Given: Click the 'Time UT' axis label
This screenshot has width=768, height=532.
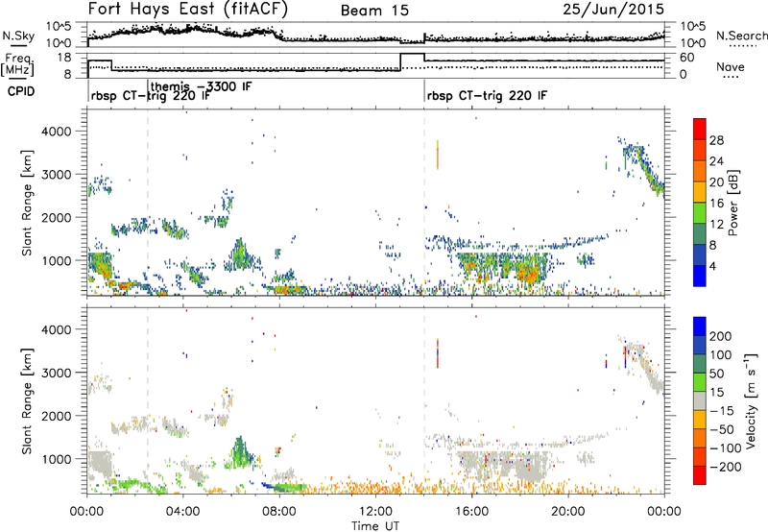Looking at the screenshot, I should pyautogui.click(x=375, y=526).
